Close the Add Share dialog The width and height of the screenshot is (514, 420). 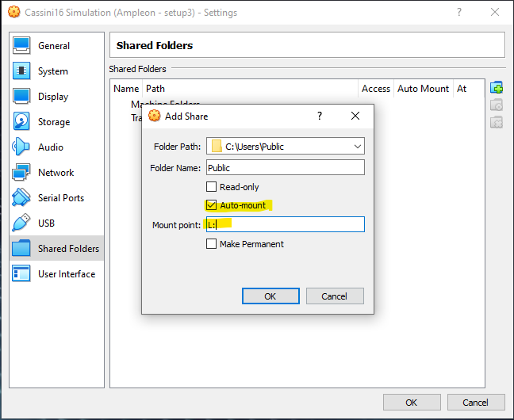tap(355, 116)
